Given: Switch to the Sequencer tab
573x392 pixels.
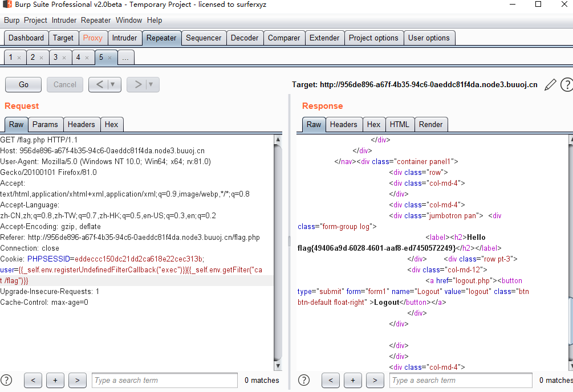Looking at the screenshot, I should [204, 38].
